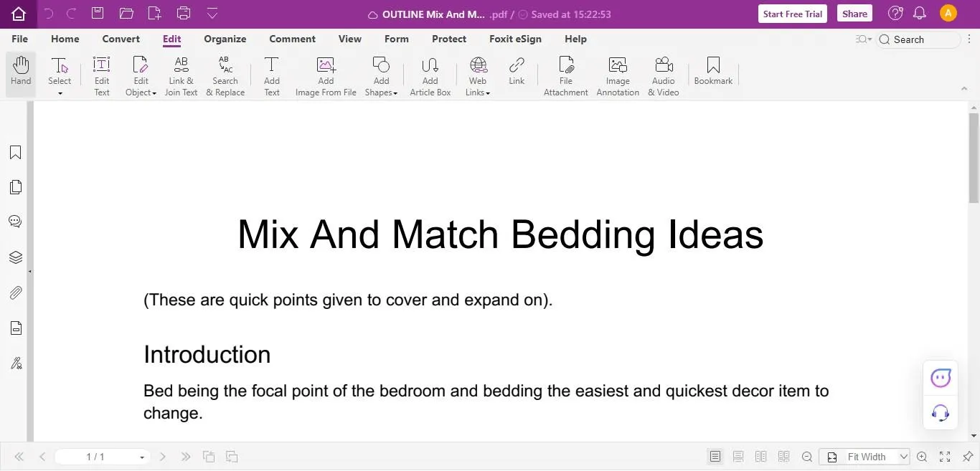This screenshot has width=980, height=471.
Task: Open the Web Links dropdown
Action: click(x=477, y=76)
